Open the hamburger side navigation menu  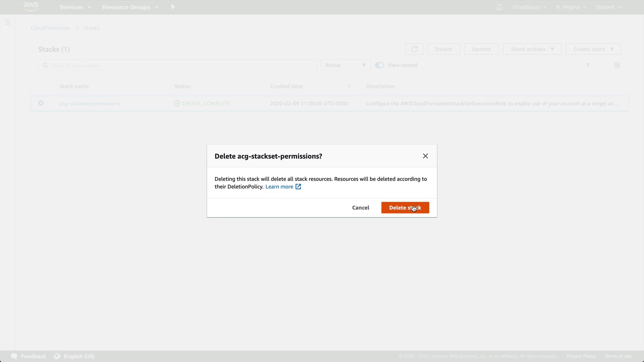[8, 22]
